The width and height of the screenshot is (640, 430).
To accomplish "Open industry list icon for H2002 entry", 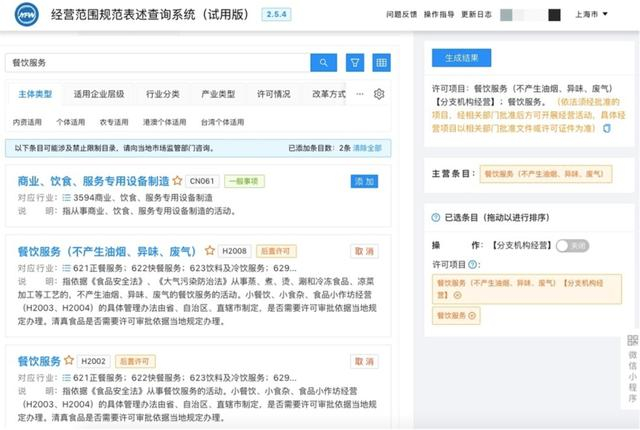I will point(67,378).
